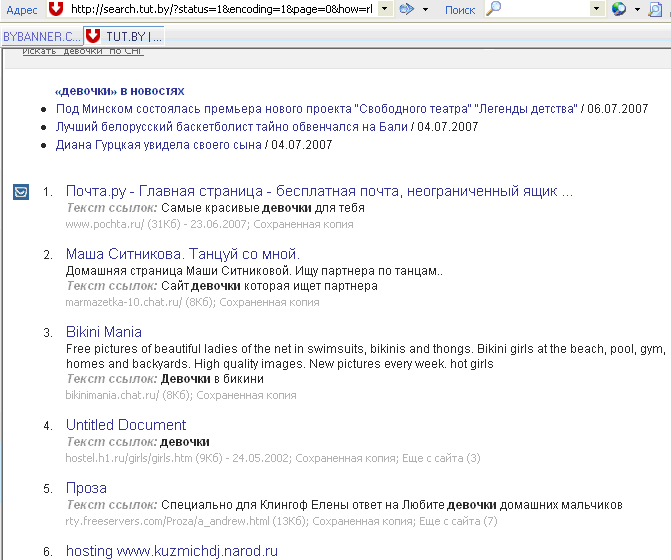Open the hosting www.kuzmichdj.narod.ru result
671x560 pixels.
[172, 551]
